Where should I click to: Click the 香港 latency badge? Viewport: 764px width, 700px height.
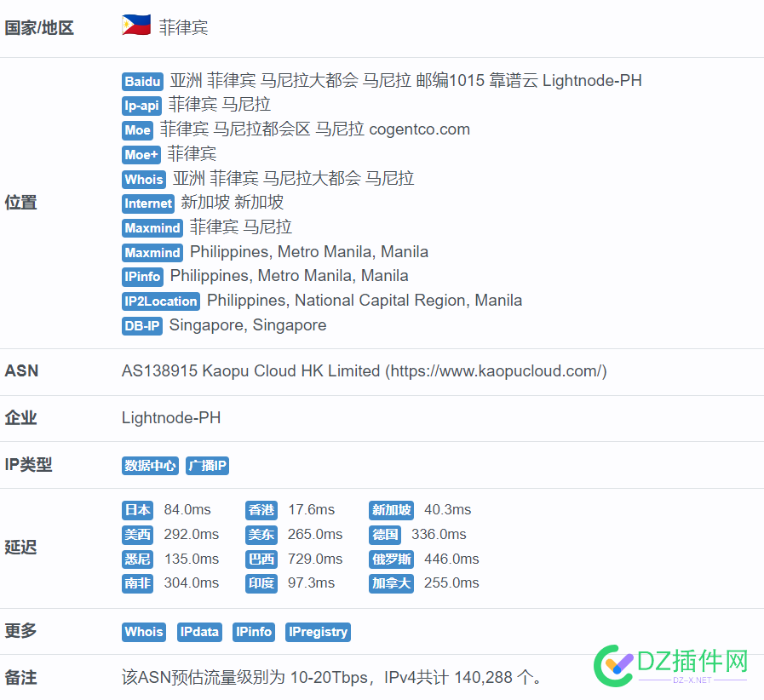[261, 510]
